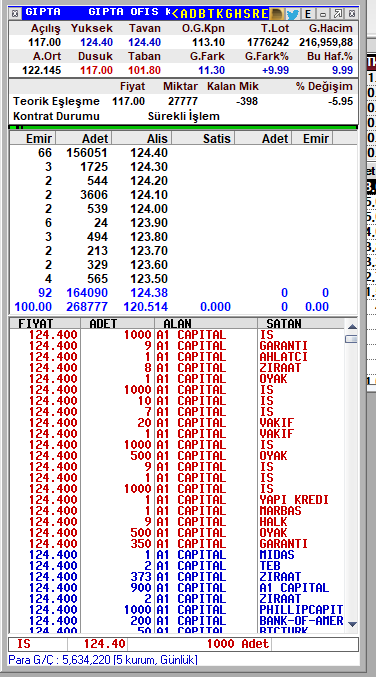Select the trade row with seller TEB
Screen dimensions: 376x677
tap(177, 566)
